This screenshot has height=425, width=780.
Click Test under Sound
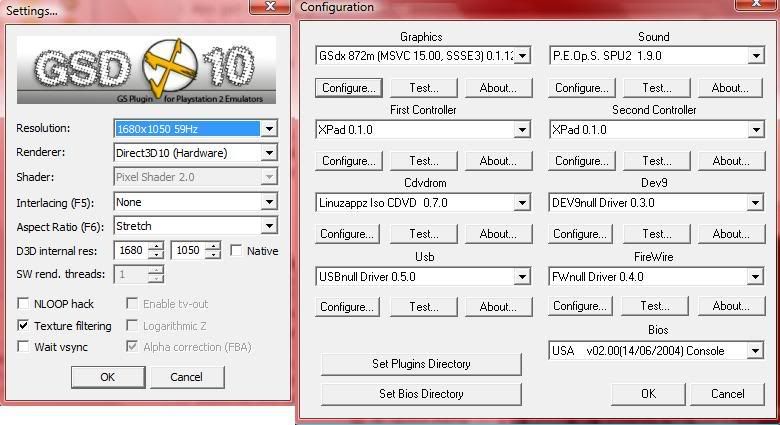coord(657,88)
